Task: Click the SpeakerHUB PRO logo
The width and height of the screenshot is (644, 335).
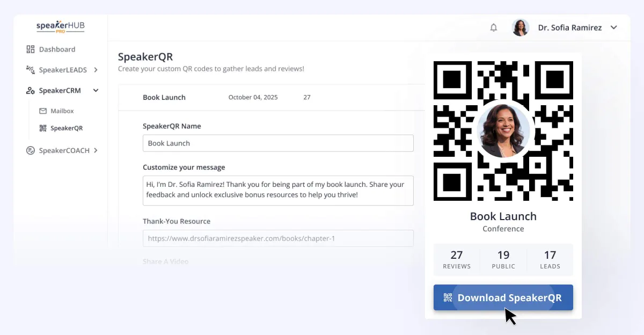Action: tap(61, 27)
